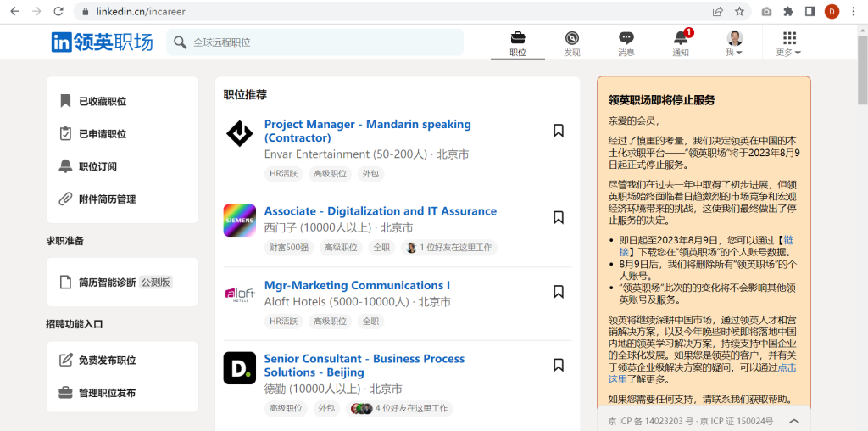
Task: Open 职位 jobs tab
Action: coord(518,44)
